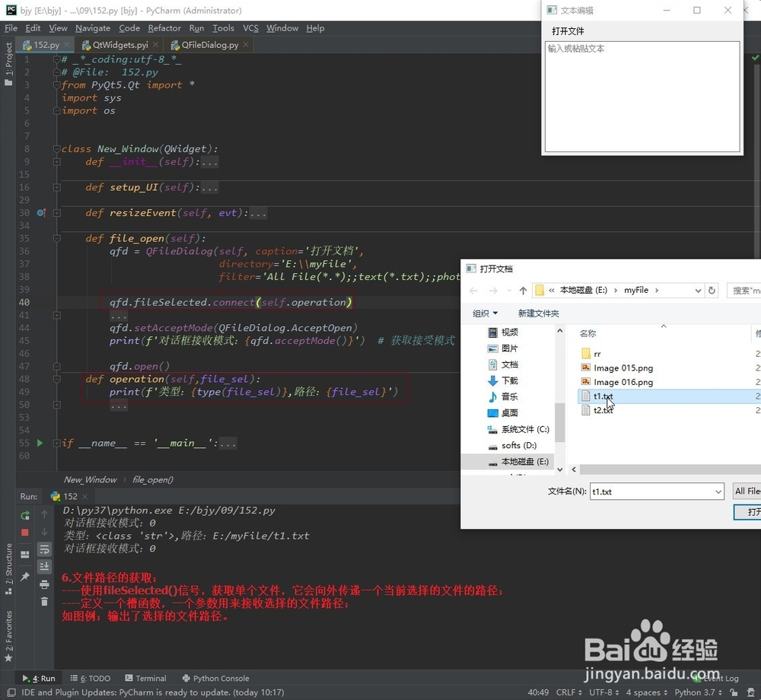Click scroll to end icon in Run console
Viewport: 761px width, 700px height.
pyautogui.click(x=44, y=566)
